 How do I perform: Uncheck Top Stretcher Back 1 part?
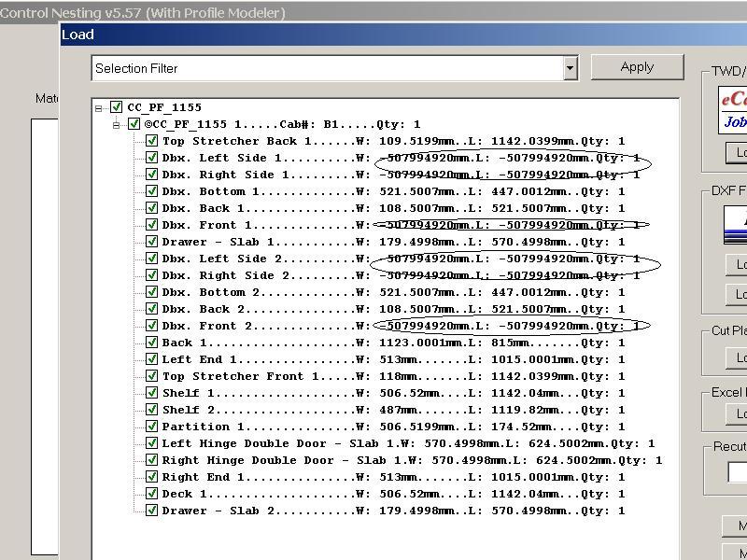151,141
